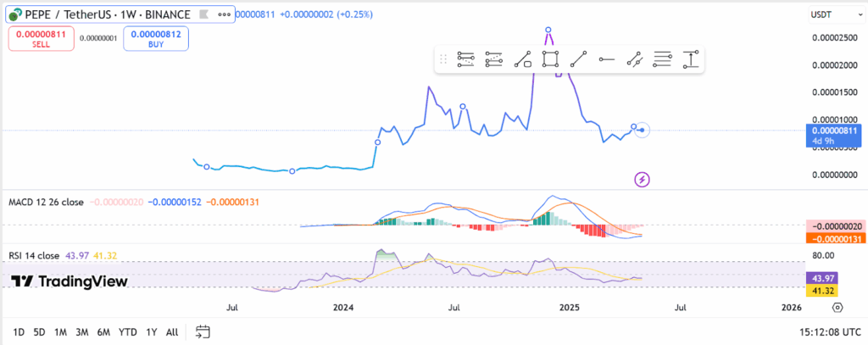The height and width of the screenshot is (345, 868).
Task: Click the MACD 12 26 close legend
Action: 46,202
